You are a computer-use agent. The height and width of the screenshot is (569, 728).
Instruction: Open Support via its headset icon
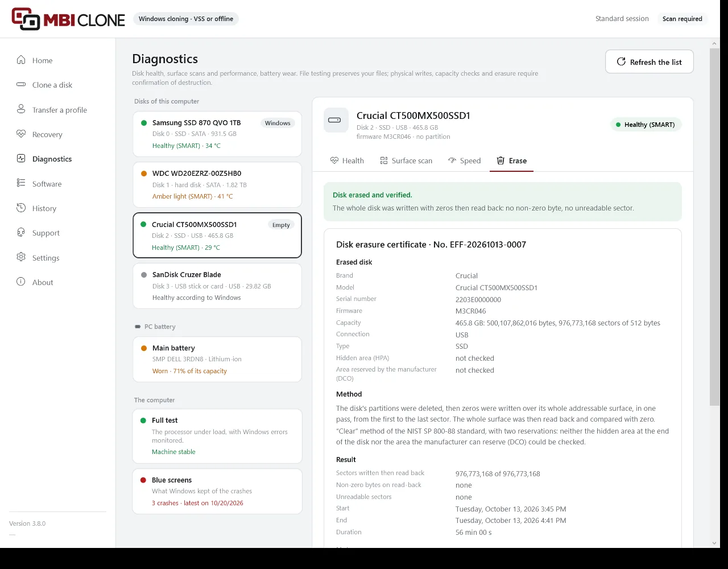pos(21,232)
